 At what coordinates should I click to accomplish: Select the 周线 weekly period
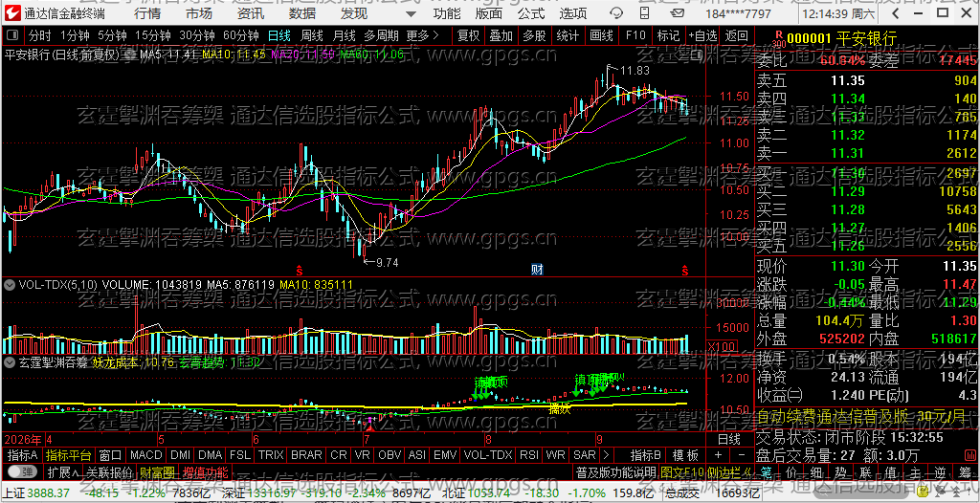pyautogui.click(x=311, y=35)
